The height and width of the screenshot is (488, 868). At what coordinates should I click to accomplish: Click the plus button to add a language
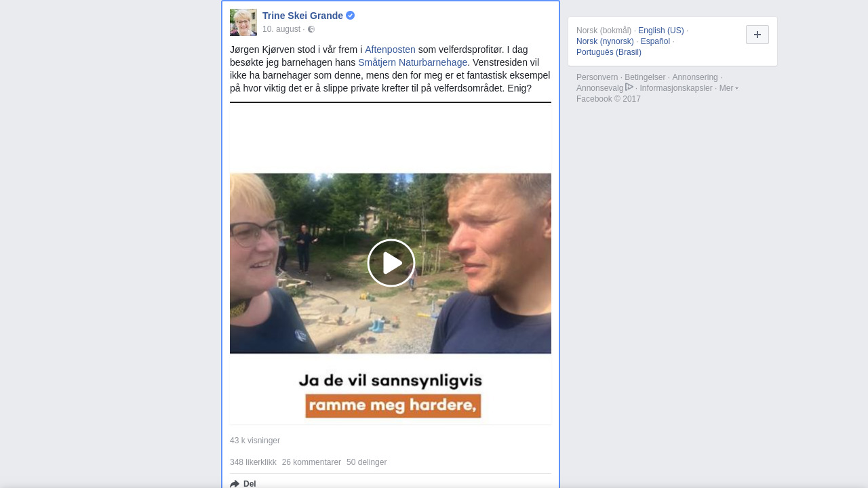(757, 35)
